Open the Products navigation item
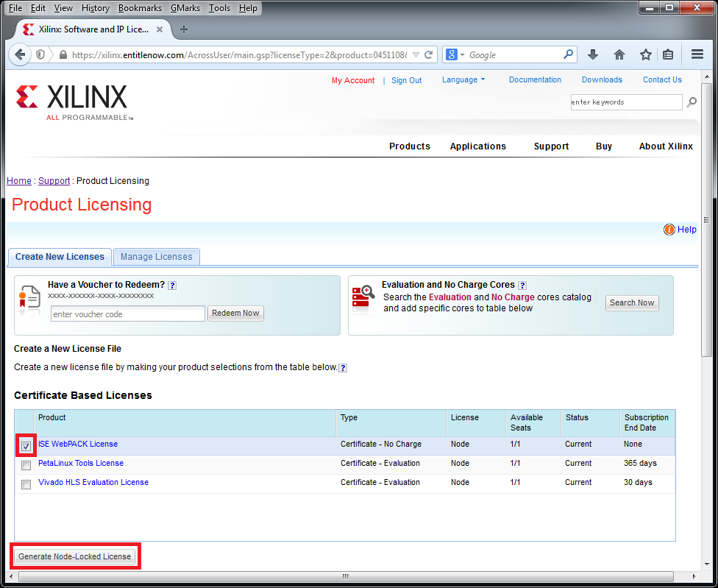The image size is (718, 588). 409,146
